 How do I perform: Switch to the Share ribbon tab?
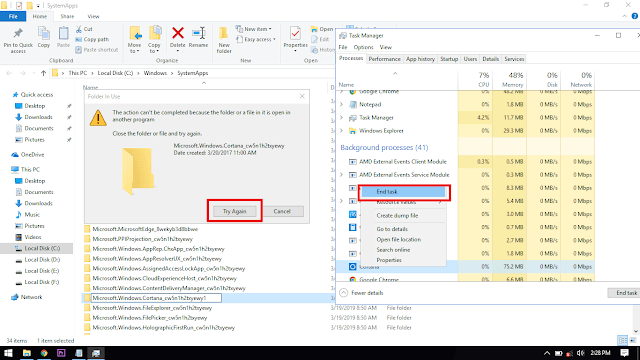coord(67,17)
